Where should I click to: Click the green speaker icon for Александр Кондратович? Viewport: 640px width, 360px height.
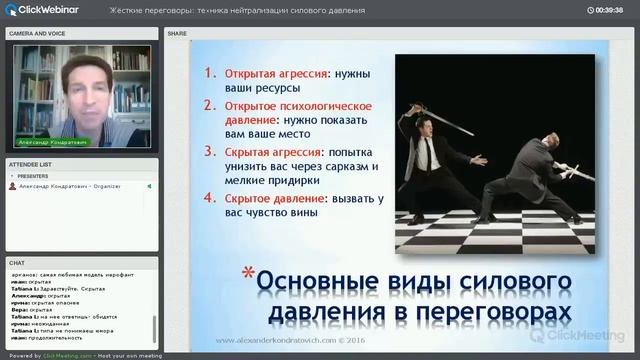coord(149,186)
